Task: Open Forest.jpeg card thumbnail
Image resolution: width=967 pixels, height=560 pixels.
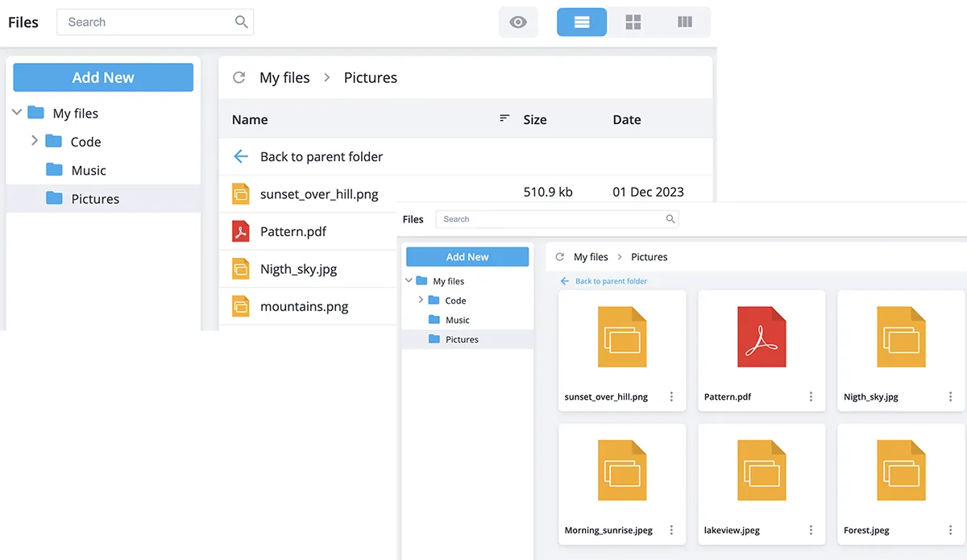Action: [901, 471]
